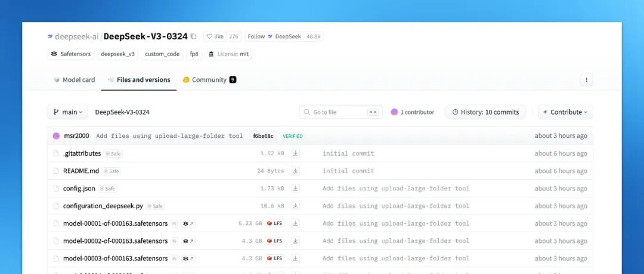The height and width of the screenshot is (274, 644).
Task: Click the pickle scan icon beside model-00003
Action: click(175, 259)
